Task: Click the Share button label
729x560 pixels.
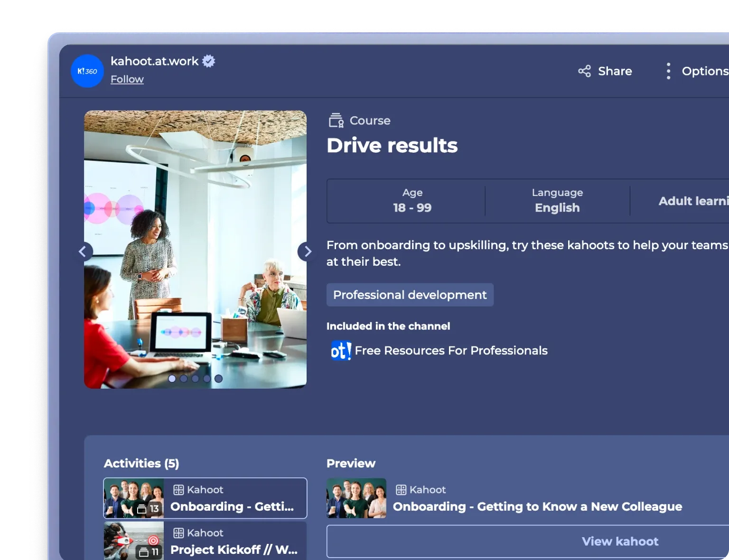Action: click(x=615, y=71)
